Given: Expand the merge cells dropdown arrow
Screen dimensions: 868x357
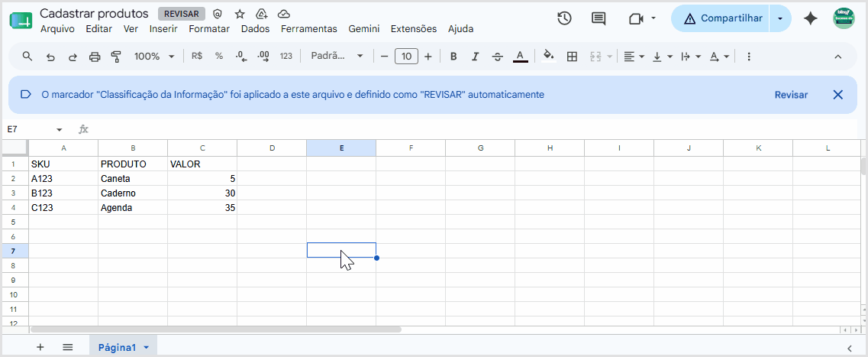Looking at the screenshot, I should point(609,57).
